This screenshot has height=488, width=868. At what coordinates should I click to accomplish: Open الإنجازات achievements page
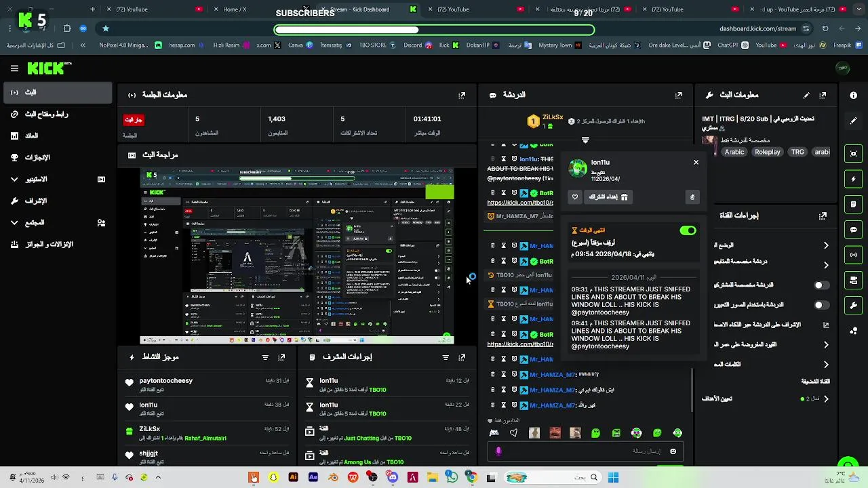click(x=57, y=158)
